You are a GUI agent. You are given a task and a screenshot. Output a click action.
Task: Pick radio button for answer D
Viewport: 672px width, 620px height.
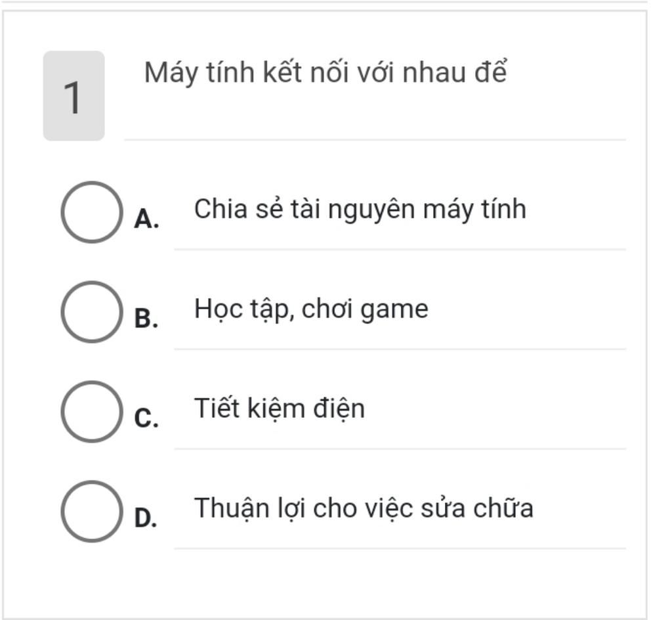click(92, 512)
